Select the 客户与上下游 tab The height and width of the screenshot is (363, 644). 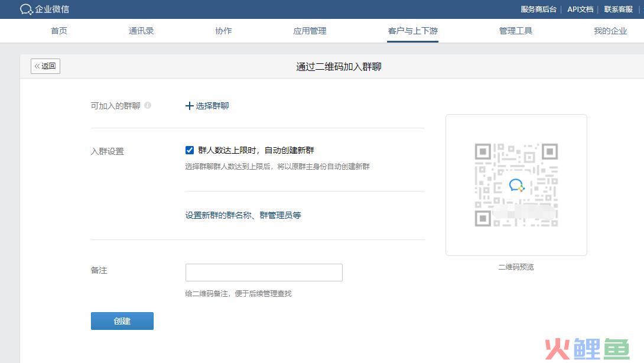413,31
